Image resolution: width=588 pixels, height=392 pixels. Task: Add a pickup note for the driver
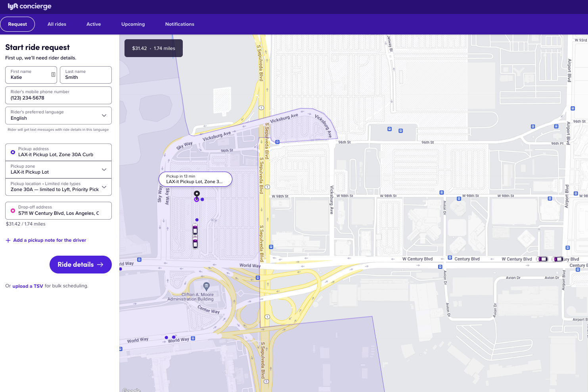[x=50, y=240]
